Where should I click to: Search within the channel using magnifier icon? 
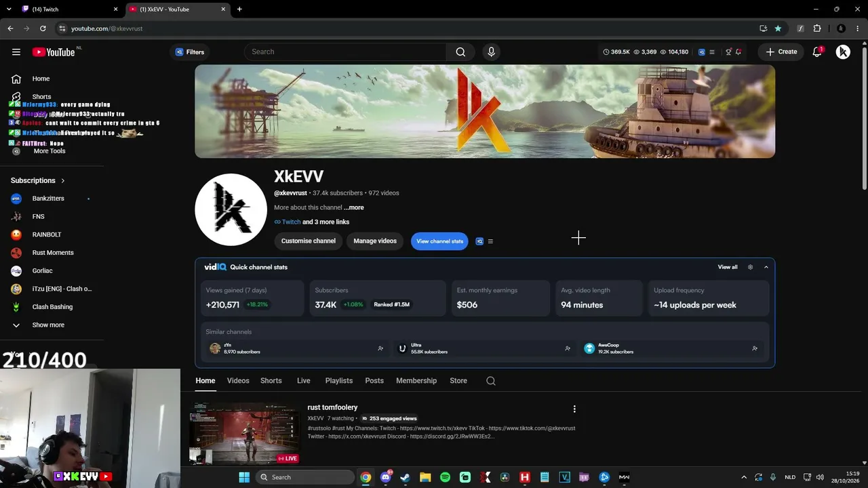click(491, 381)
